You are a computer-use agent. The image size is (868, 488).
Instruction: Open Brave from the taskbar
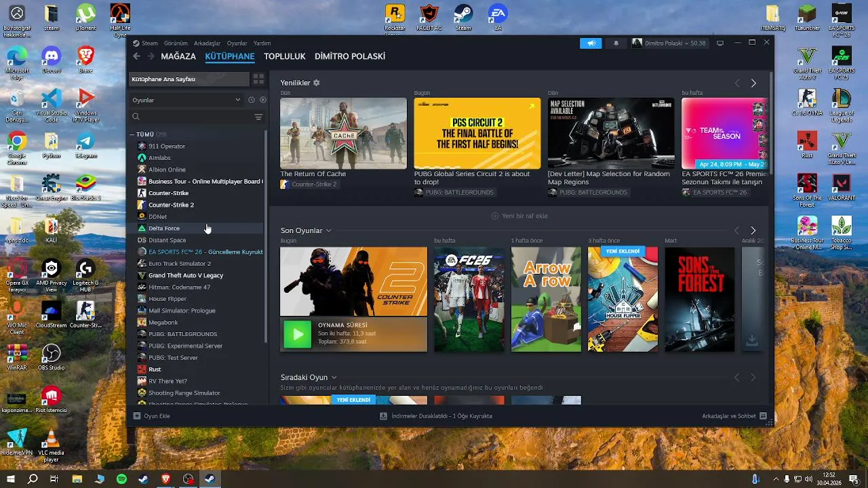tap(166, 479)
